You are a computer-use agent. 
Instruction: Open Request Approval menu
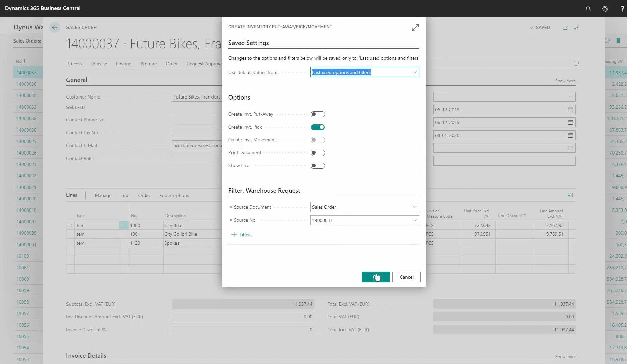[x=205, y=64]
